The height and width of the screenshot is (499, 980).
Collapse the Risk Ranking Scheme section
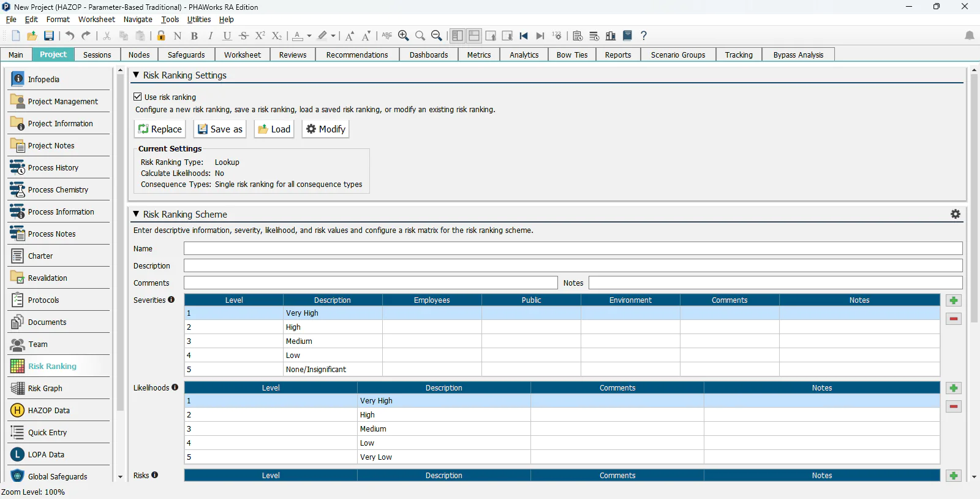pyautogui.click(x=136, y=214)
